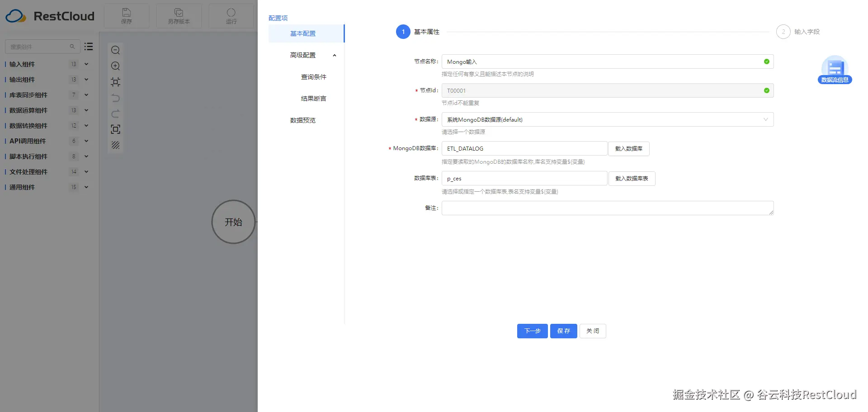Click the green check in node Id field
This screenshot has width=868, height=412.
[767, 90]
